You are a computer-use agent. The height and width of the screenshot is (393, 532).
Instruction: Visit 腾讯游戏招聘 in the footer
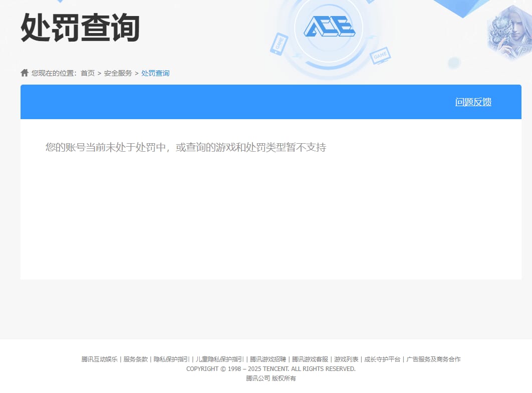[268, 359]
